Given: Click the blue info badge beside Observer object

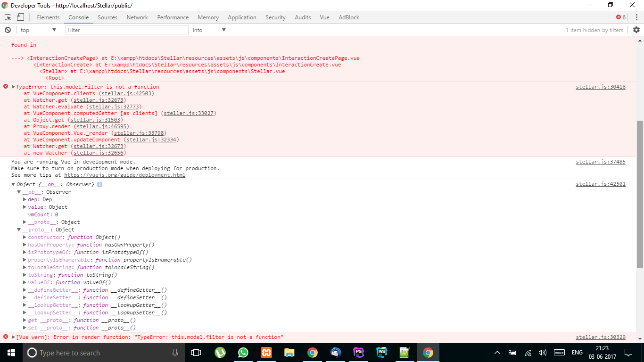Looking at the screenshot, I should (x=99, y=184).
